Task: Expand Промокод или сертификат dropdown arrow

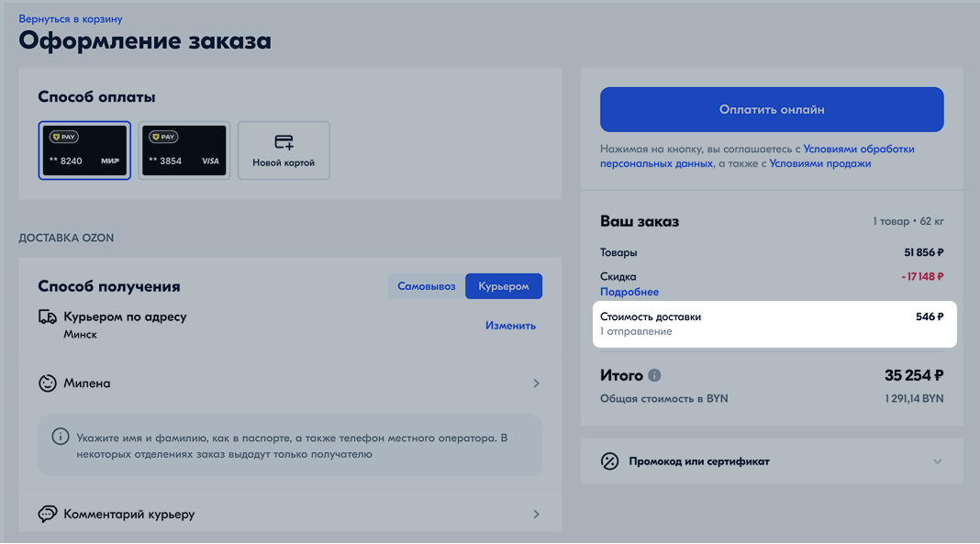Action: pyautogui.click(x=938, y=461)
